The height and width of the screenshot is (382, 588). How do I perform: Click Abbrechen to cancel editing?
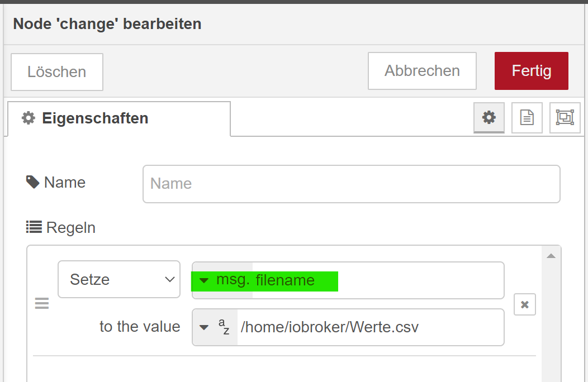pyautogui.click(x=422, y=71)
